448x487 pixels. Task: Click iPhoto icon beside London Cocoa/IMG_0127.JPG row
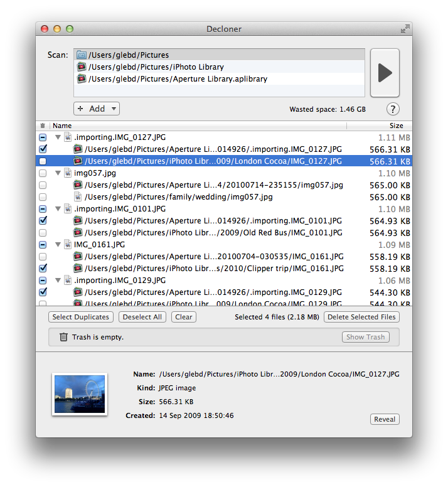(x=78, y=161)
